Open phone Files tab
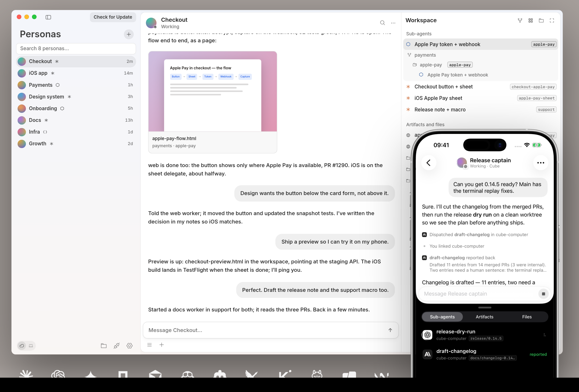This screenshot has width=579, height=392. (x=527, y=317)
